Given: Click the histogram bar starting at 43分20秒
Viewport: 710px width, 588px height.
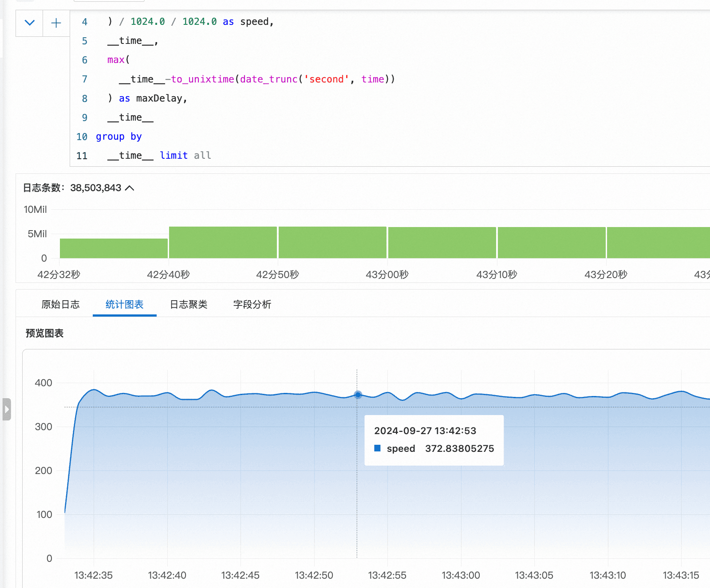Looking at the screenshot, I should click(x=659, y=243).
